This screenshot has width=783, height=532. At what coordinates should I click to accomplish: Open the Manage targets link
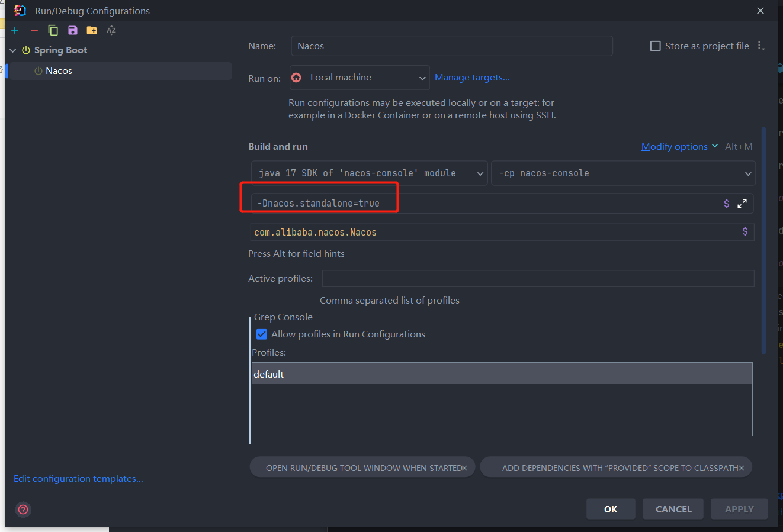click(472, 78)
